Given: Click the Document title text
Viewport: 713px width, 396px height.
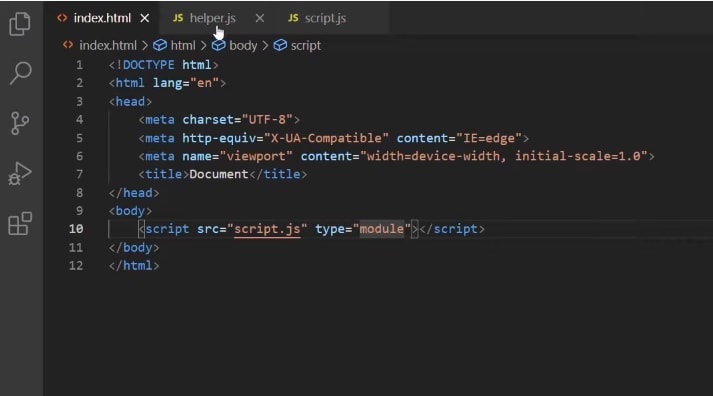Looking at the screenshot, I should pyautogui.click(x=219, y=174).
